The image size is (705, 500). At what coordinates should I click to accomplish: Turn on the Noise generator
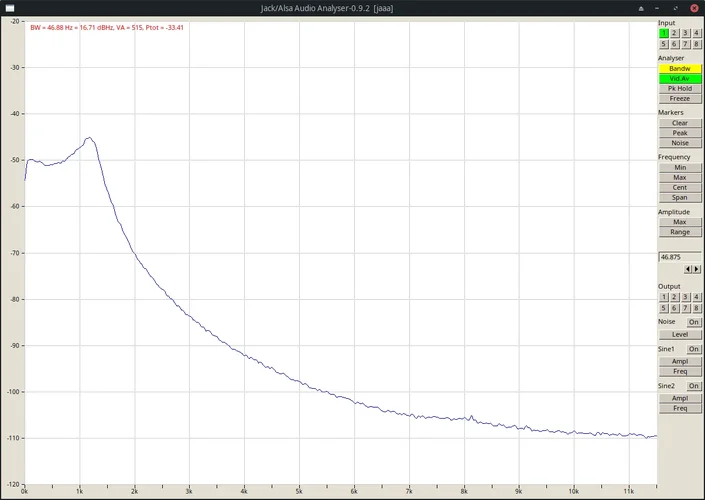(694, 322)
